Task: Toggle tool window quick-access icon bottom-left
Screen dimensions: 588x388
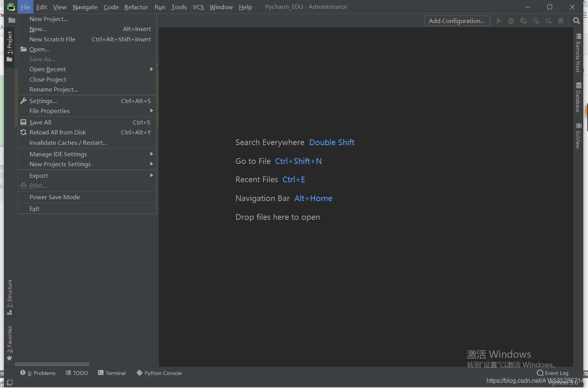Action: (10, 382)
